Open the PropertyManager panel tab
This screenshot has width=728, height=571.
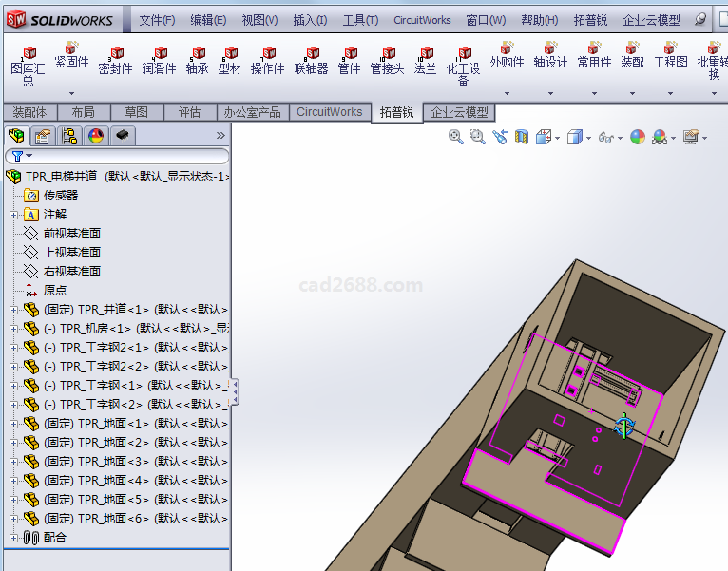[x=43, y=136]
